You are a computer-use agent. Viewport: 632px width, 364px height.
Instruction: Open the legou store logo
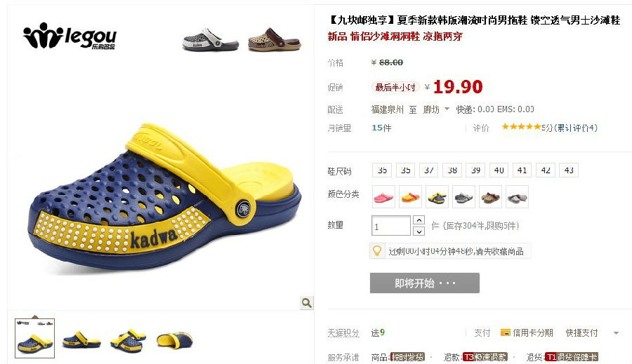tap(70, 36)
